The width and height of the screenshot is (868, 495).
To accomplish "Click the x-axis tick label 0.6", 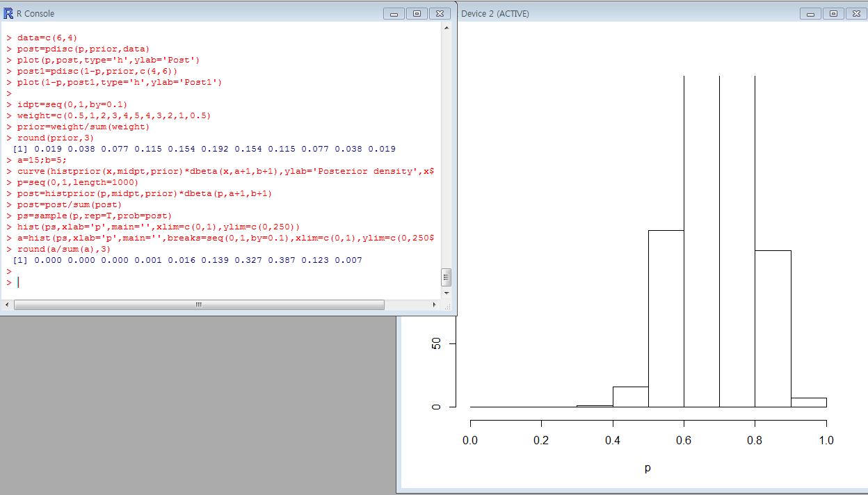I will coord(684,440).
